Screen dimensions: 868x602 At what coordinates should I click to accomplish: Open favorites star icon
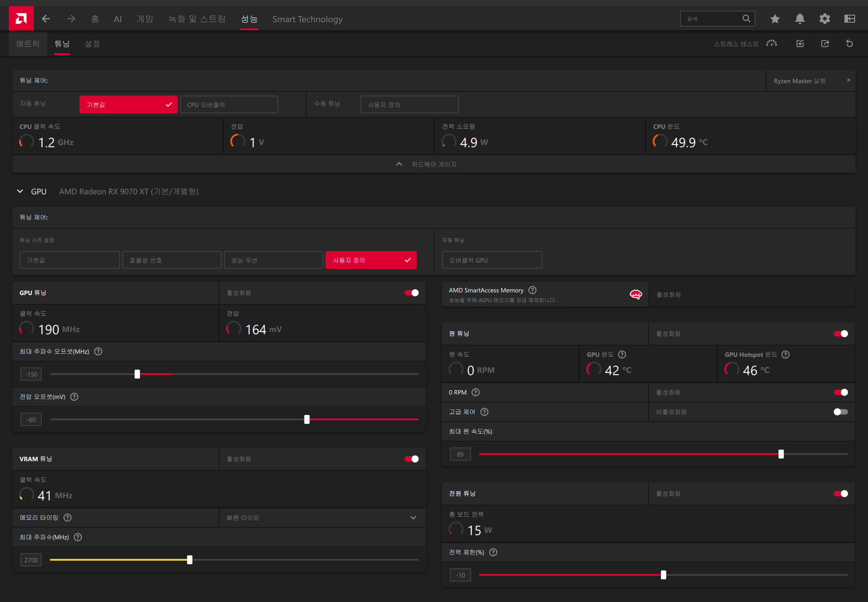click(775, 19)
